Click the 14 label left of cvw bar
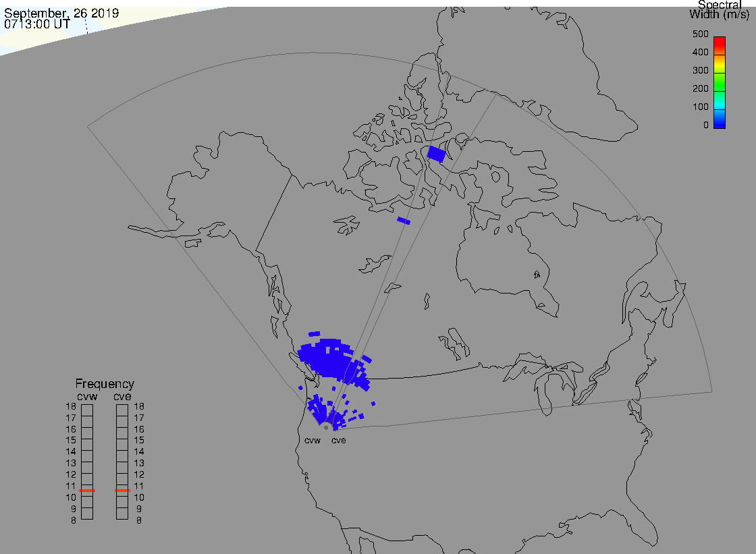This screenshot has width=756, height=554. tap(71, 452)
